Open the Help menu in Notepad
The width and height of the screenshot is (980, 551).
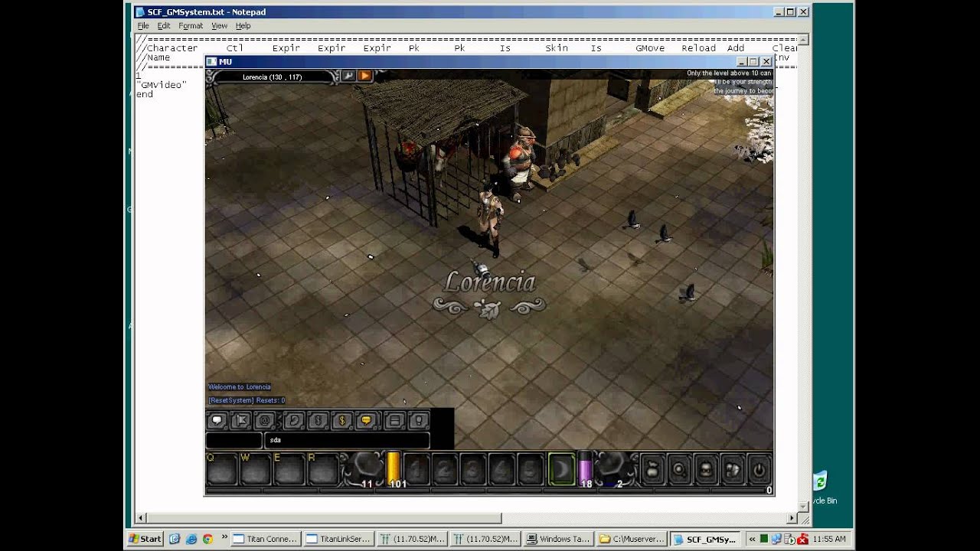pyautogui.click(x=243, y=26)
